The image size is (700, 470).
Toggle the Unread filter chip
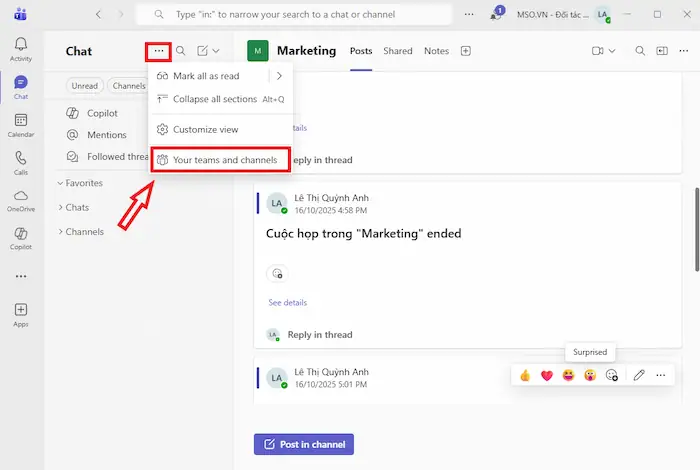click(84, 86)
